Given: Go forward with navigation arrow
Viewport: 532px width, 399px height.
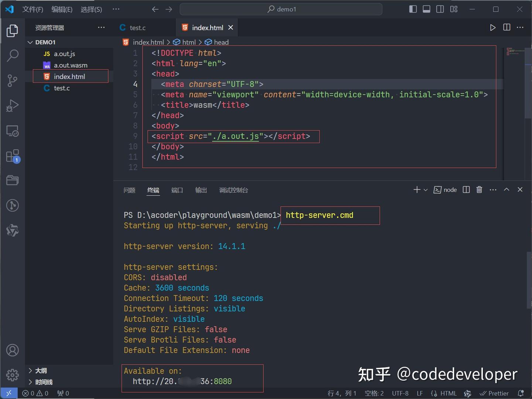Looking at the screenshot, I should point(169,9).
